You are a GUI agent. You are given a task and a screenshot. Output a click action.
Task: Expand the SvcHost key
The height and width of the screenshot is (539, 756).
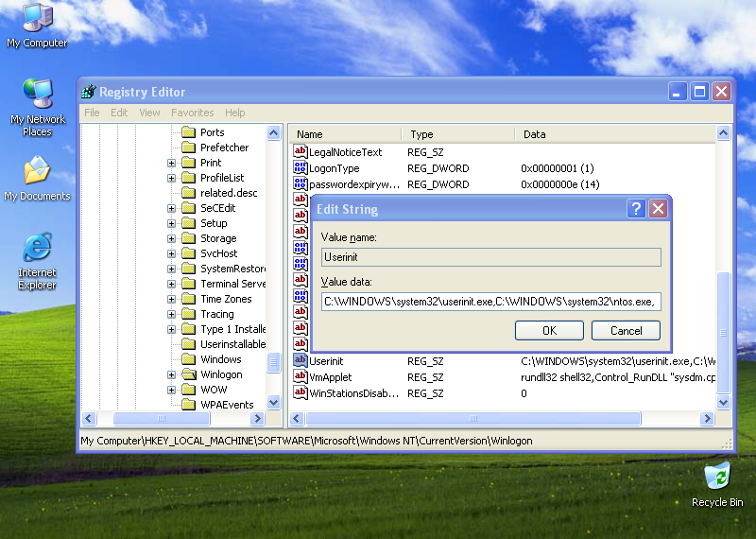[x=171, y=253]
